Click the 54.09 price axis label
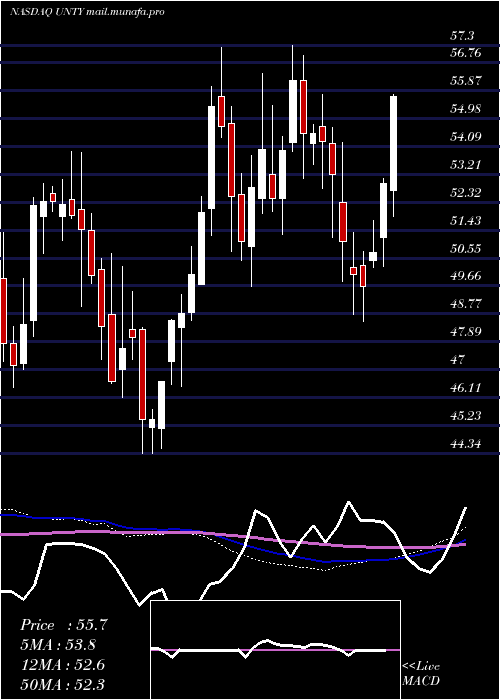500x700 pixels. tap(466, 137)
